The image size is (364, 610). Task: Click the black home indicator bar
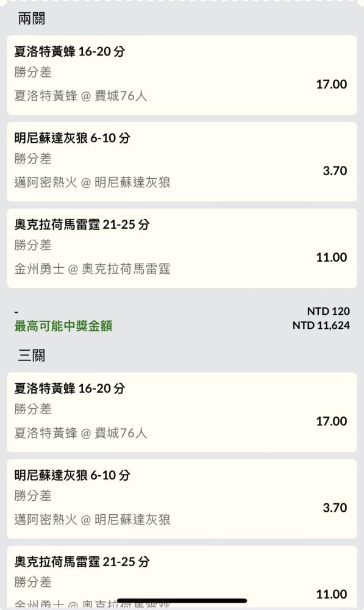(182, 601)
